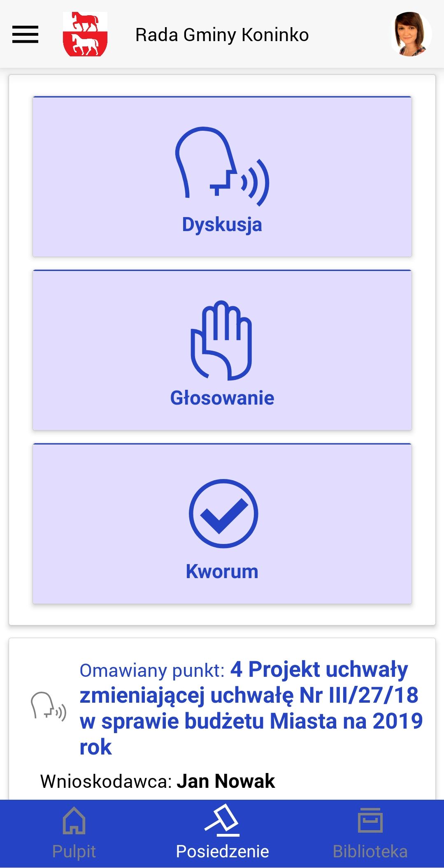
Task: Click the Omawiany punkt label text
Action: (152, 670)
